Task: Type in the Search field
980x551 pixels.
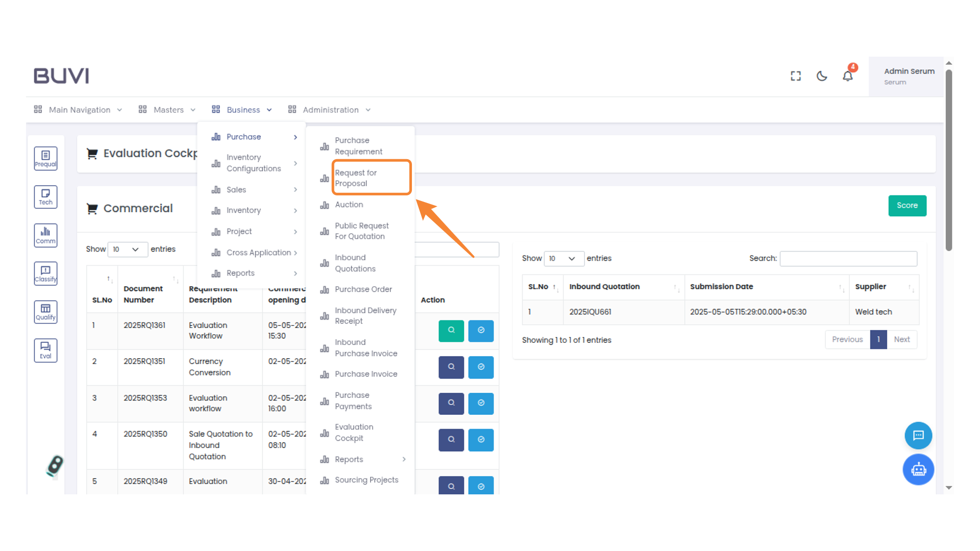Action: [x=848, y=259]
